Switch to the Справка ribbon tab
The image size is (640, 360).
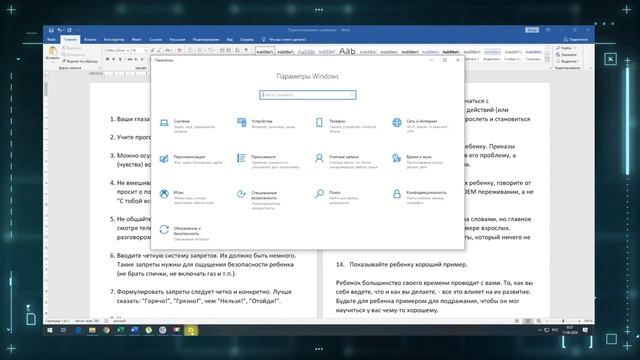click(247, 40)
